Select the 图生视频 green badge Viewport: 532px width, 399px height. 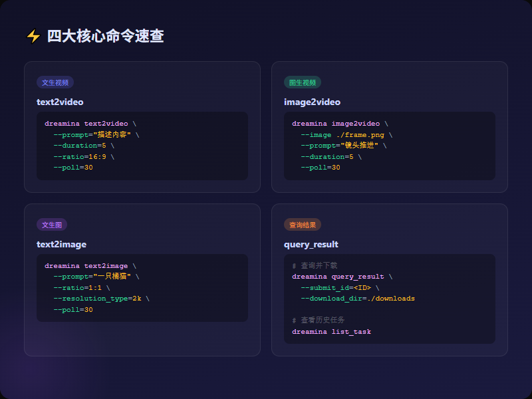click(303, 82)
